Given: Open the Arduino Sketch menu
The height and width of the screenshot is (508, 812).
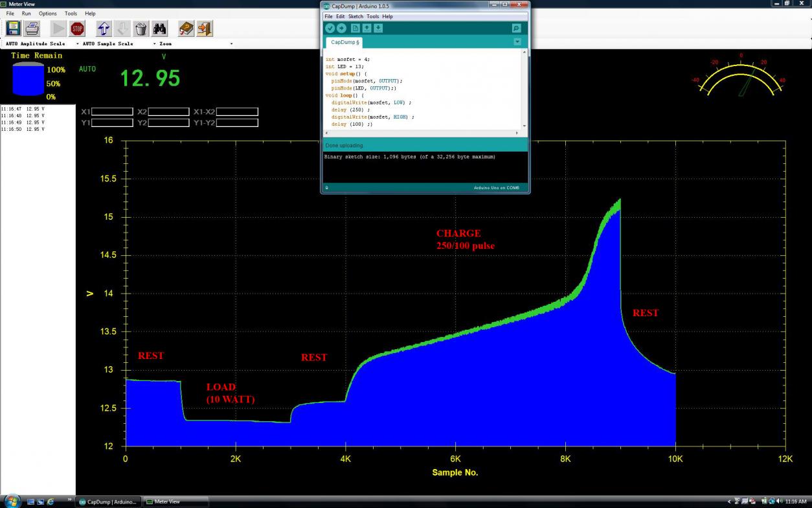Looking at the screenshot, I should pos(355,16).
